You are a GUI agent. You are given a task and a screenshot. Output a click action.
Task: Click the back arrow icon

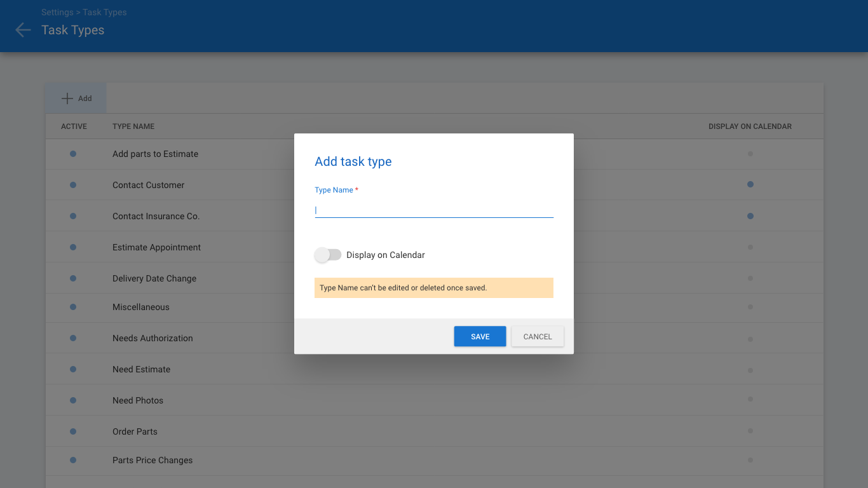coord(23,30)
